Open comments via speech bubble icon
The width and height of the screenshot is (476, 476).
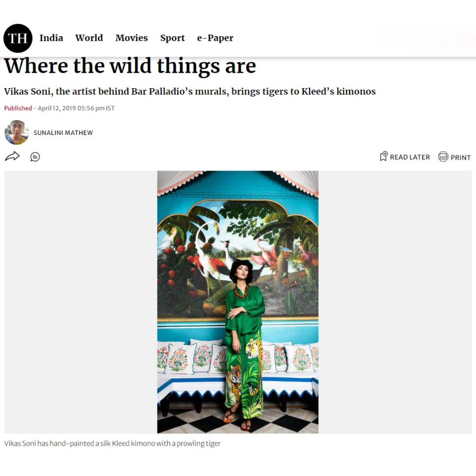pyautogui.click(x=35, y=157)
